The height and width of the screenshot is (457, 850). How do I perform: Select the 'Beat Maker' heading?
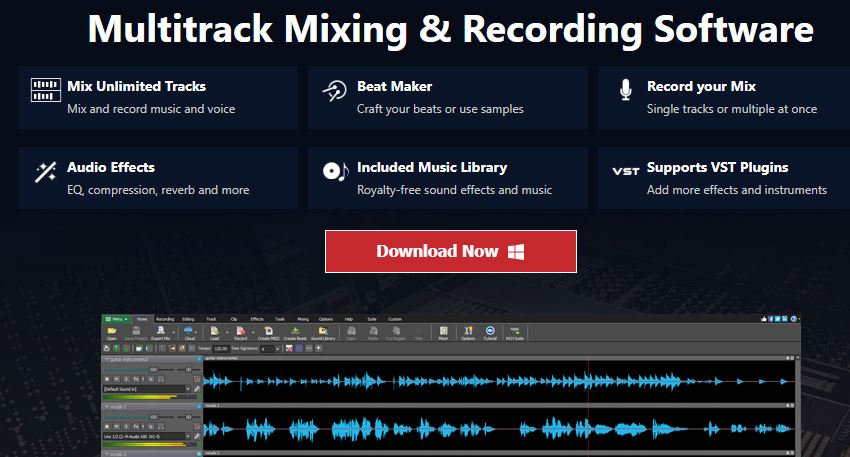tap(395, 86)
